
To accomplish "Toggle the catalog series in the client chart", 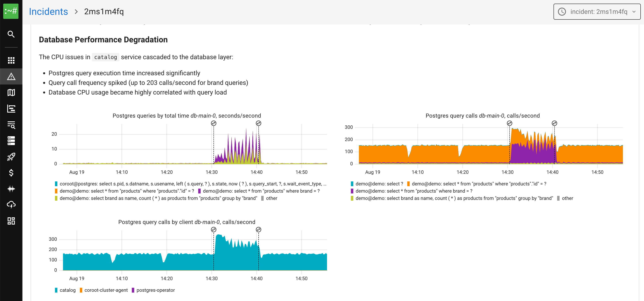I will coord(65,290).
